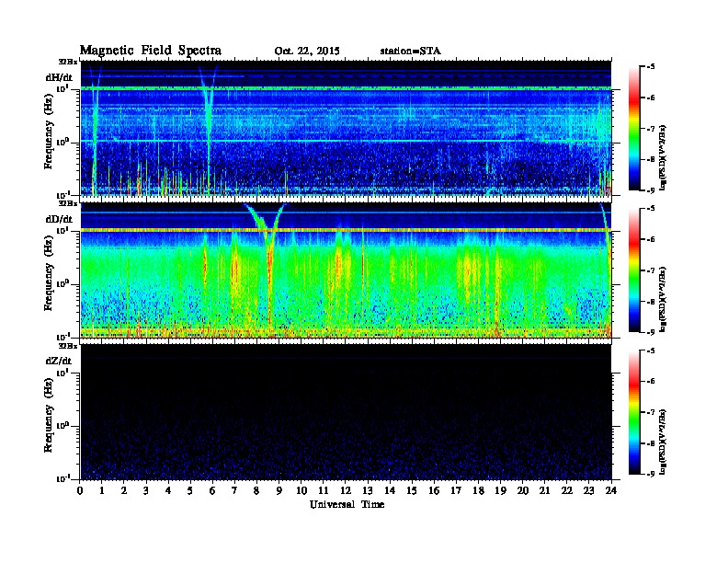Click the dZ/dt spectrogram plot area
The height and width of the screenshot is (563, 728).
tap(346, 412)
